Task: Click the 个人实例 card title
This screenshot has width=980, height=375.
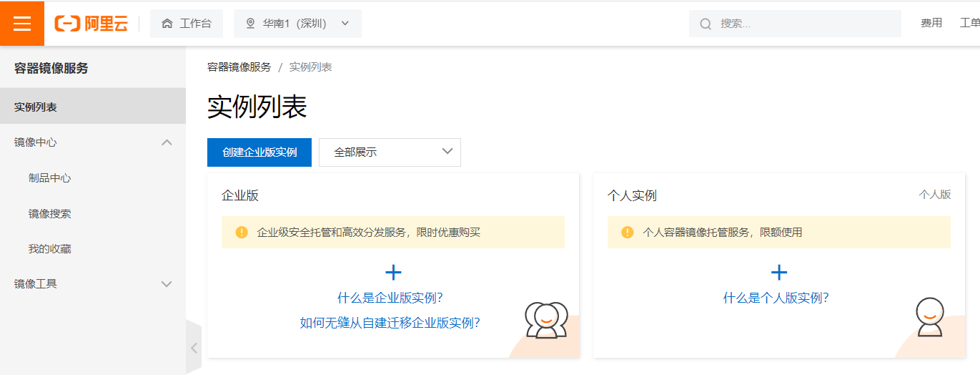Action: (x=632, y=195)
